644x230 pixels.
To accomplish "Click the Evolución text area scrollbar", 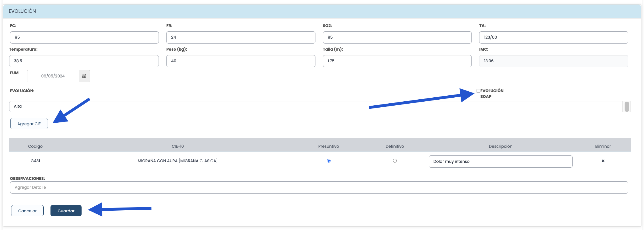I will [627, 106].
